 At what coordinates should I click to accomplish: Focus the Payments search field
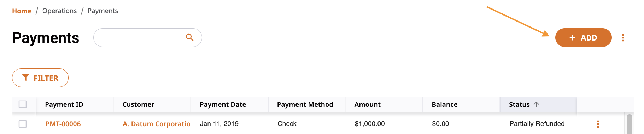coord(140,37)
